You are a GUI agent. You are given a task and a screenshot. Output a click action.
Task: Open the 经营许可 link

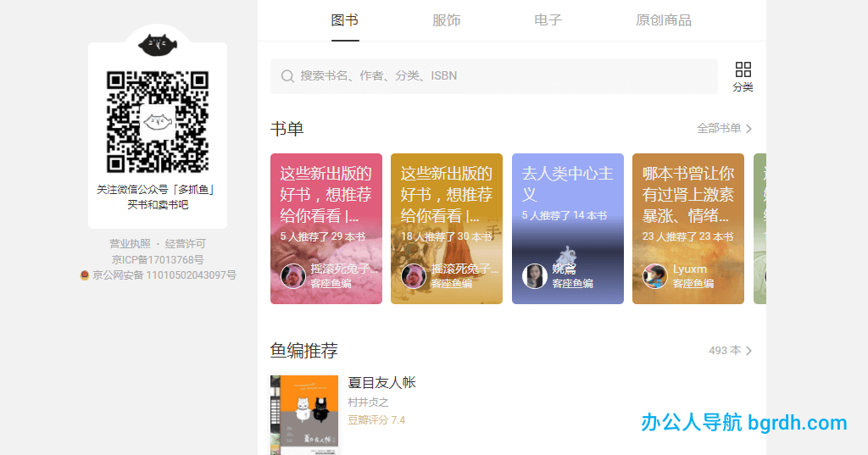click(186, 244)
